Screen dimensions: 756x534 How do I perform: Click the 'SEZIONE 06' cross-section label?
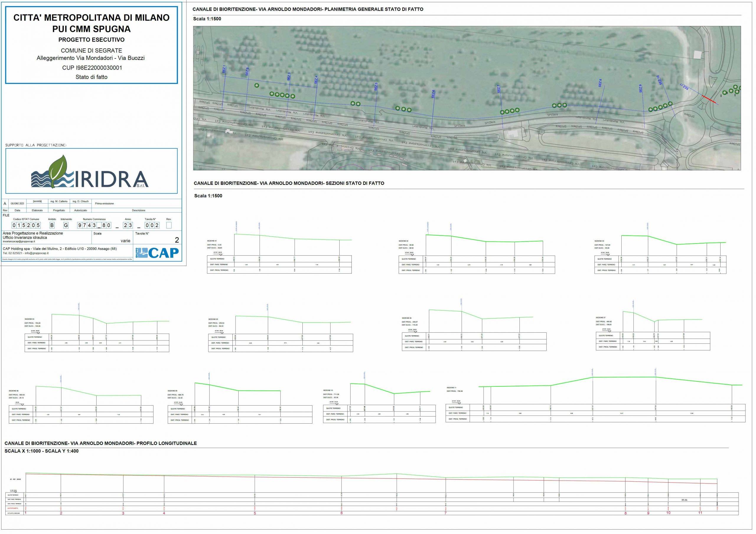coord(407,318)
